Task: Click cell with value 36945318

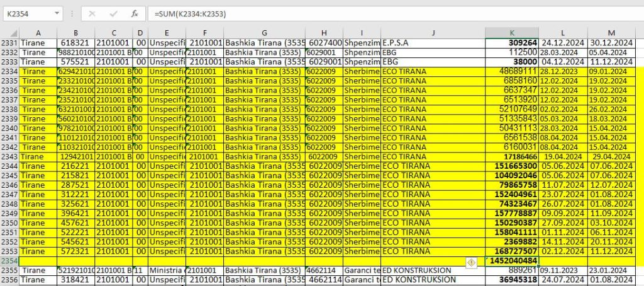Action: pos(512,280)
